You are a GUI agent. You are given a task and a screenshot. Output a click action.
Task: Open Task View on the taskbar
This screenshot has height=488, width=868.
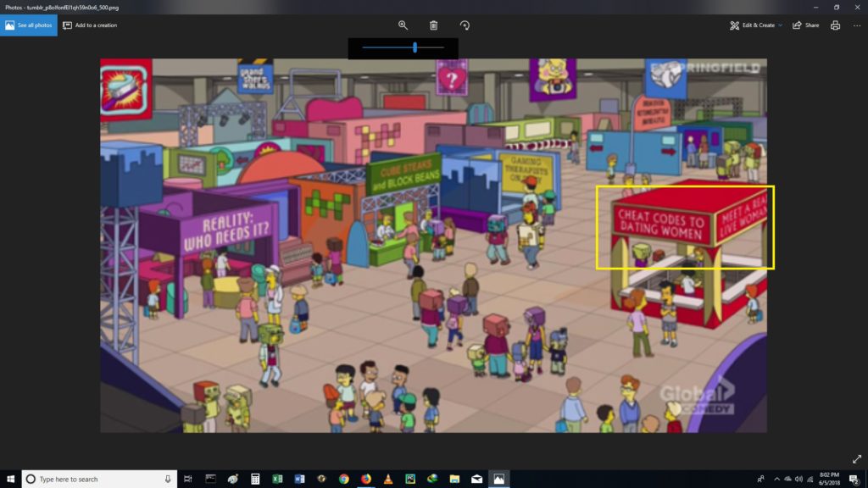(187, 480)
